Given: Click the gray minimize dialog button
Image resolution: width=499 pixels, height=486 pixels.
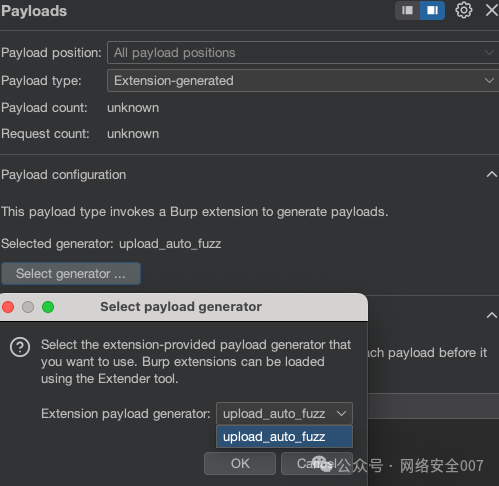Looking at the screenshot, I should [x=28, y=307].
